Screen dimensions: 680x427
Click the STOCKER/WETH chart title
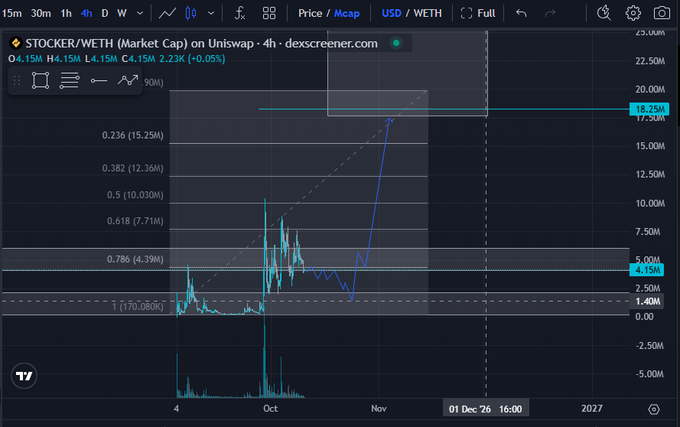[x=201, y=43]
